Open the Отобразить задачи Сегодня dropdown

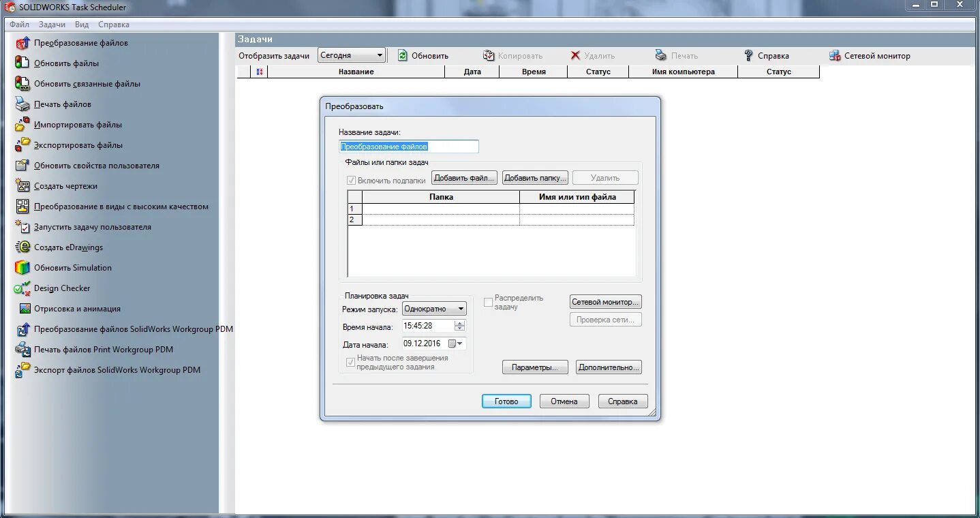tap(352, 56)
